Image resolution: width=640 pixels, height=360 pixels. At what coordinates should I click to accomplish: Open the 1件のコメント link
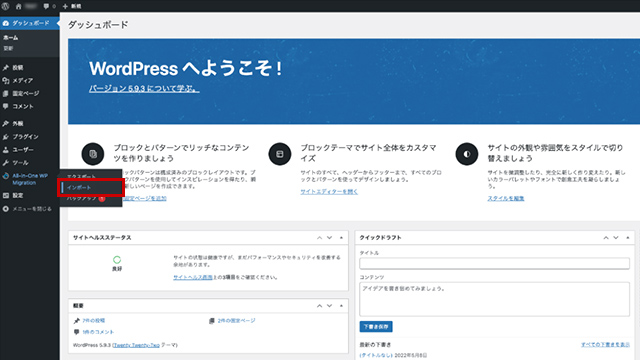click(98, 332)
